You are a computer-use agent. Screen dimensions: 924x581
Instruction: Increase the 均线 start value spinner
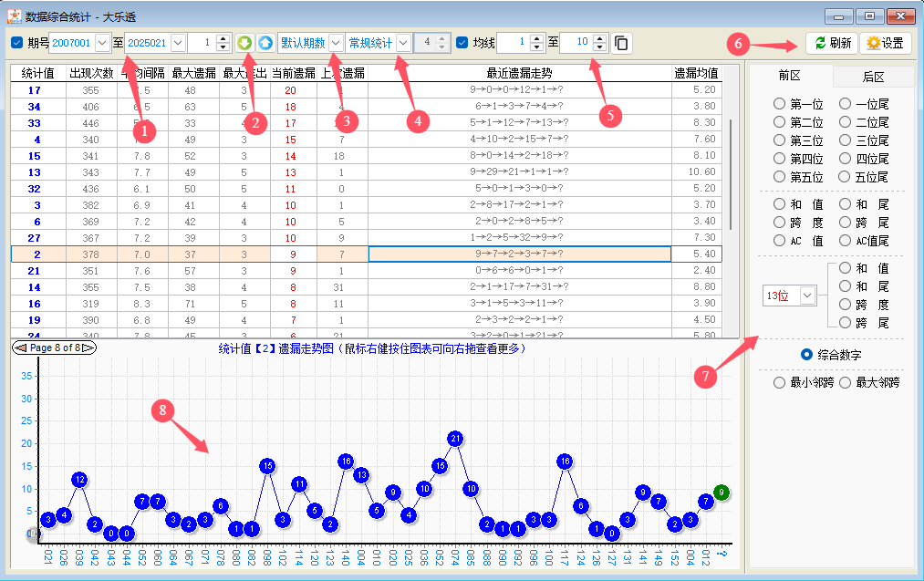click(536, 38)
